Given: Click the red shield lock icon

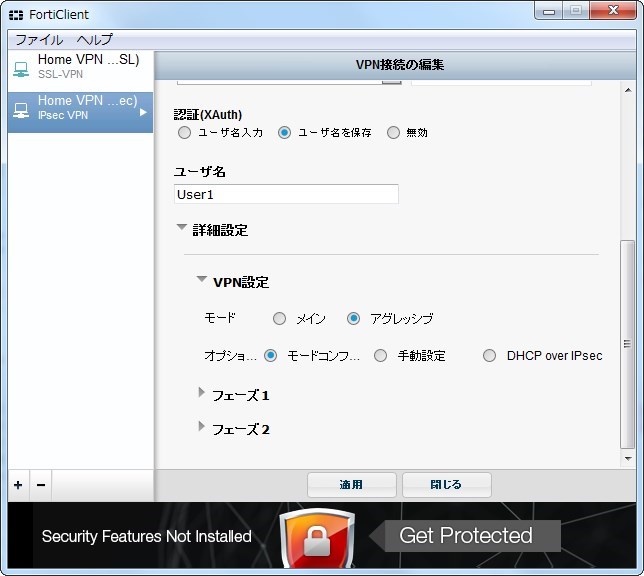Looking at the screenshot, I should coord(317,538).
